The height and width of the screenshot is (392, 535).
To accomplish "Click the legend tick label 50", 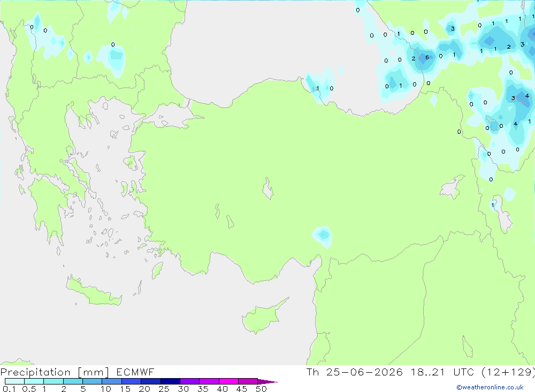I will 261,389.
